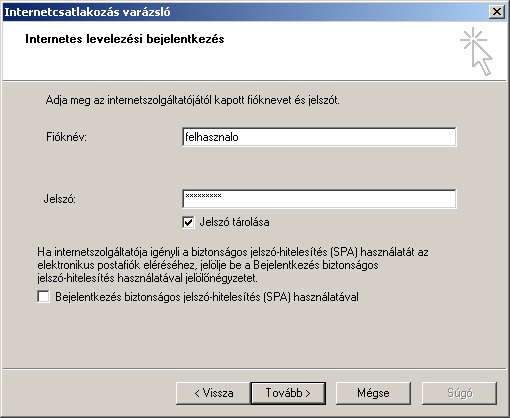Click into the Jelszó password field
This screenshot has height=418, width=510.
(319, 199)
